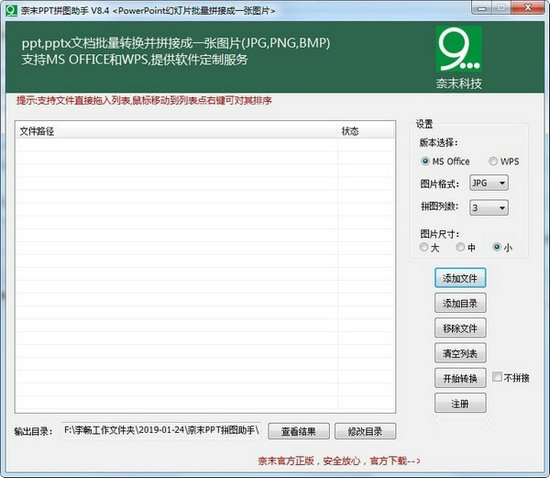Click the 奈末科技 green 9 logo
This screenshot has width=550, height=478.
point(459,49)
